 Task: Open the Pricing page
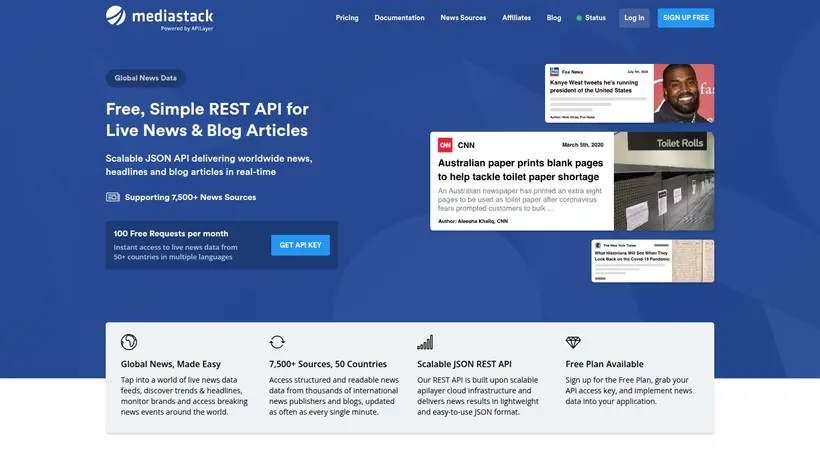pos(347,18)
